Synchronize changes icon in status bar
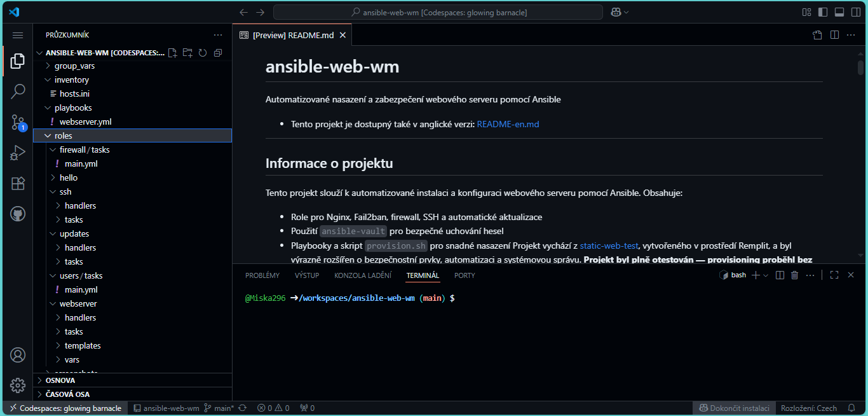 242,408
